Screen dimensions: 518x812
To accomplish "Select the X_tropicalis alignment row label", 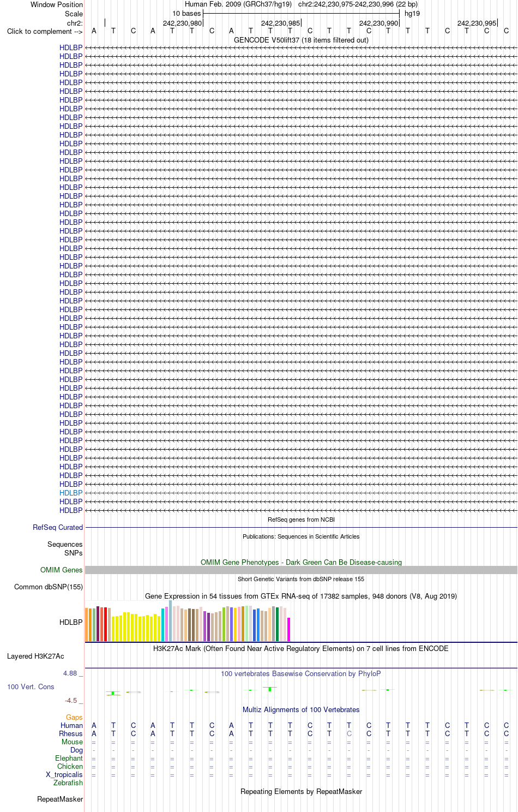I will [64, 774].
